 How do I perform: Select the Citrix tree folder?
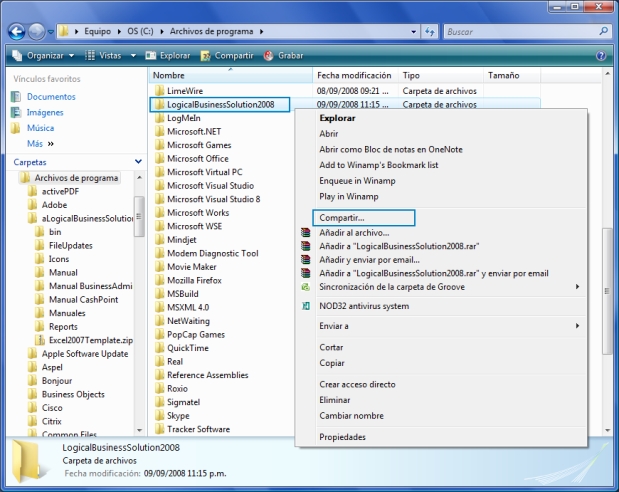point(52,421)
